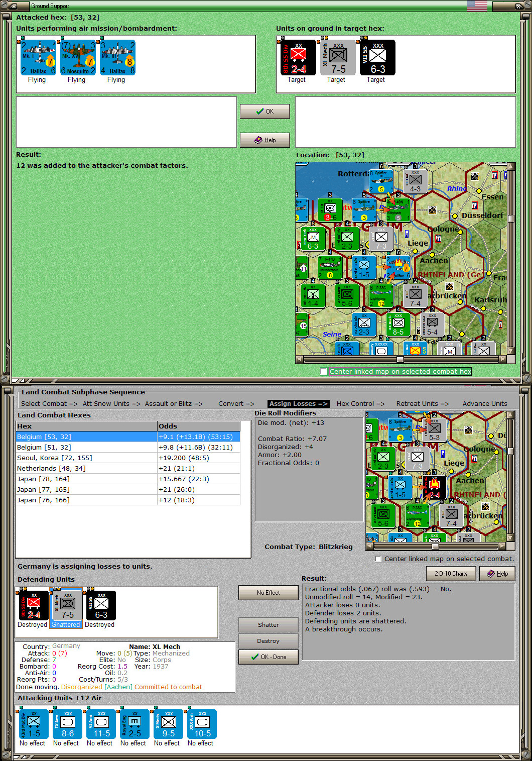Image resolution: width=532 pixels, height=761 pixels.
Task: Go to Select Combat subphase
Action: tap(49, 403)
